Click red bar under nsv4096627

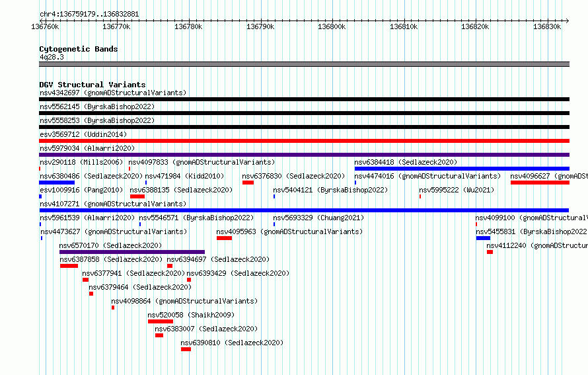pyautogui.click(x=540, y=183)
